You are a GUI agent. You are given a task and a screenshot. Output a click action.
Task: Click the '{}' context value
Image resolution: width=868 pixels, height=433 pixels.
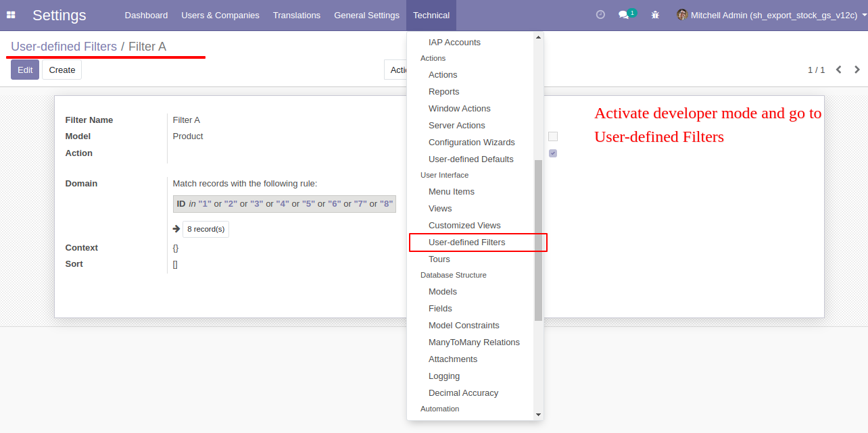click(x=176, y=248)
